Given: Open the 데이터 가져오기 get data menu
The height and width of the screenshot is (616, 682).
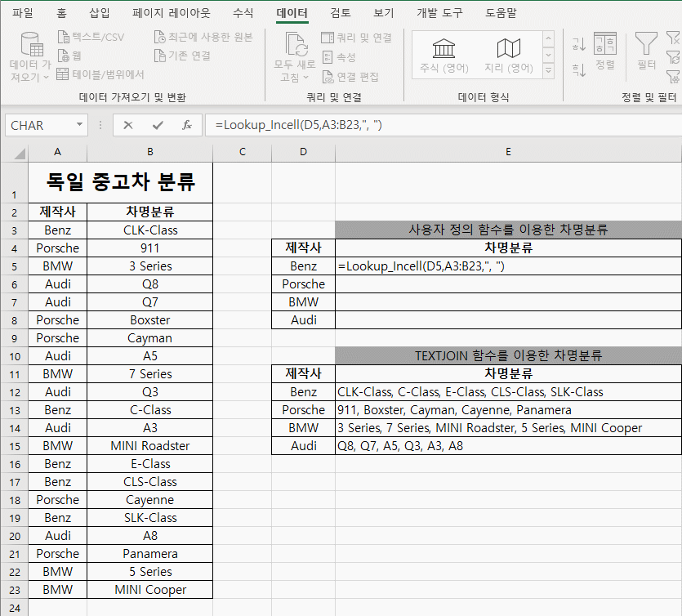Looking at the screenshot, I should [x=30, y=57].
